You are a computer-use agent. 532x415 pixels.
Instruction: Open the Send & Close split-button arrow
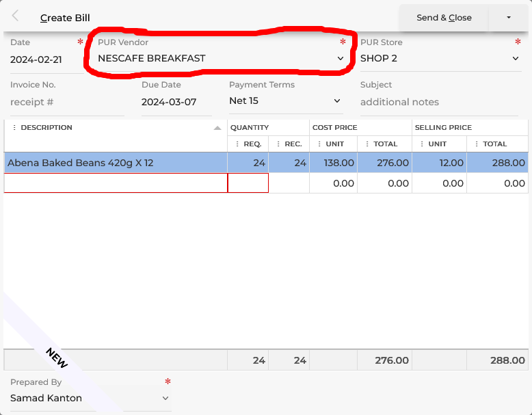508,18
